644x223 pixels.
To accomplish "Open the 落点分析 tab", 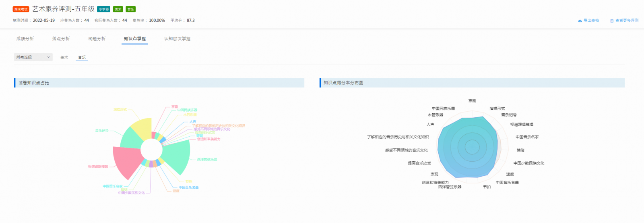I will 61,39.
